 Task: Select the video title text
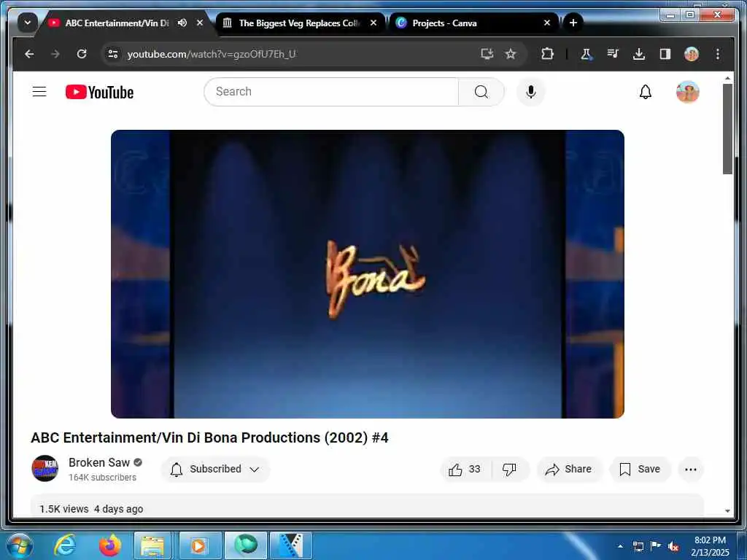pos(209,437)
